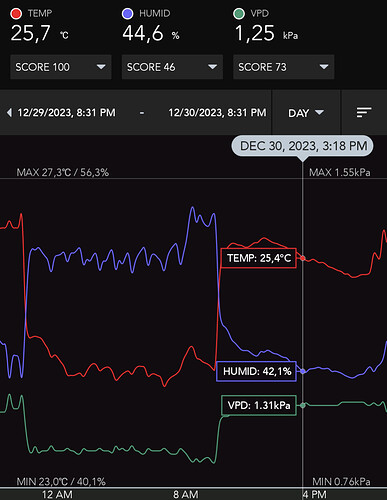
Task: Click the 1,25 kPa VPD reading
Action: [266, 33]
